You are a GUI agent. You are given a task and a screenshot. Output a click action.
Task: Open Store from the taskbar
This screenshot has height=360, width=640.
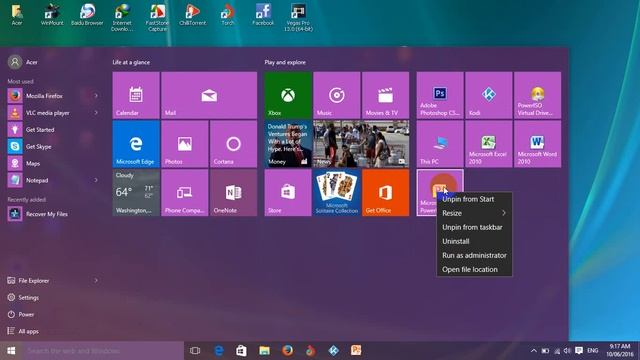241,351
